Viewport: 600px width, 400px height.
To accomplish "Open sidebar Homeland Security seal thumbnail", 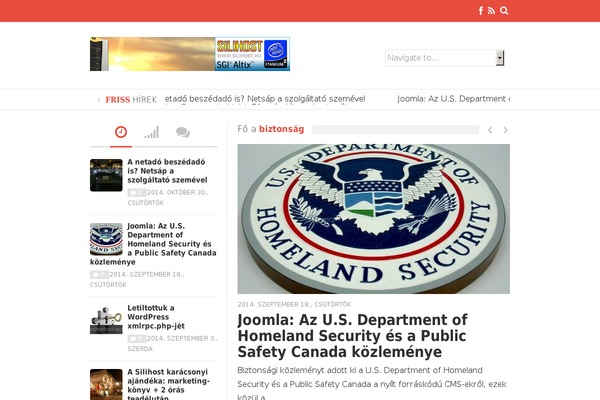I will click(106, 239).
